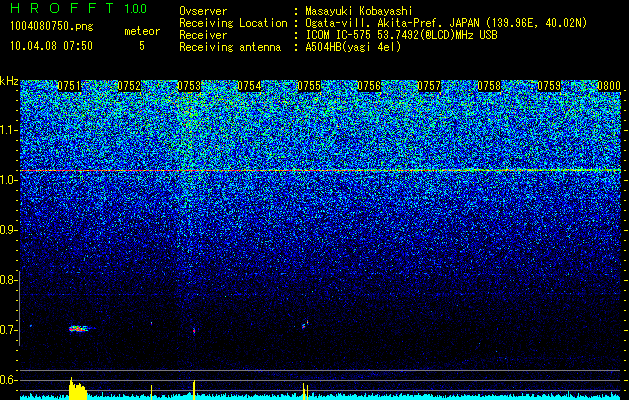Click the 0800 time marker
The image size is (629, 400).
pos(609,86)
